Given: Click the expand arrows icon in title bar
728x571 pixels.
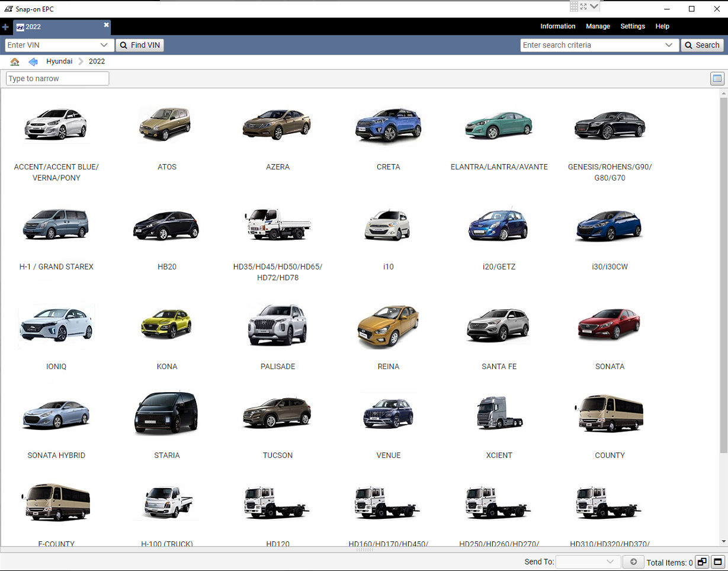Looking at the screenshot, I should pos(583,7).
